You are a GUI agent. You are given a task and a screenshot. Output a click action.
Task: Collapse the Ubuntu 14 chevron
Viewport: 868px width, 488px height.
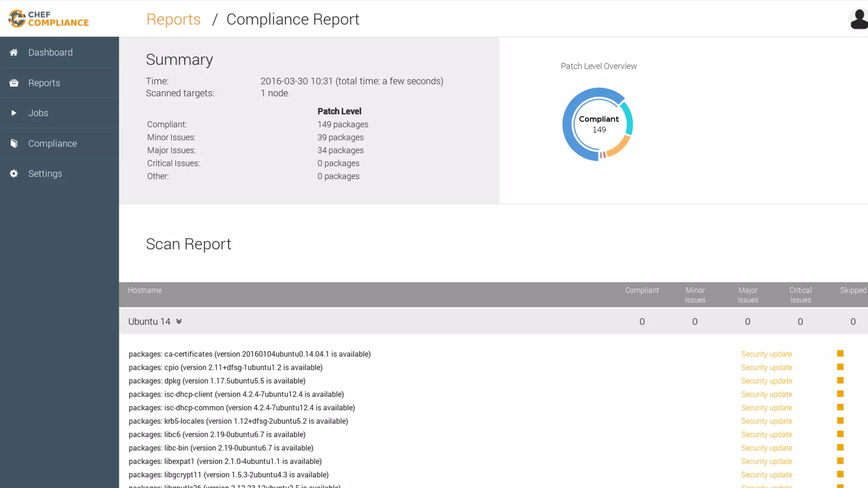[x=179, y=322]
